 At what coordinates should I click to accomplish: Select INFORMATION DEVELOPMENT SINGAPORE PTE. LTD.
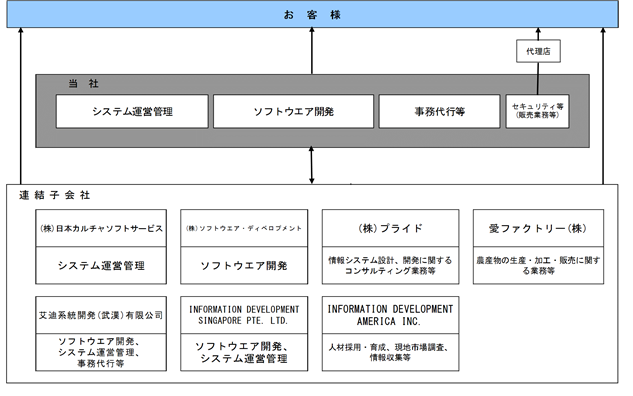click(x=244, y=315)
